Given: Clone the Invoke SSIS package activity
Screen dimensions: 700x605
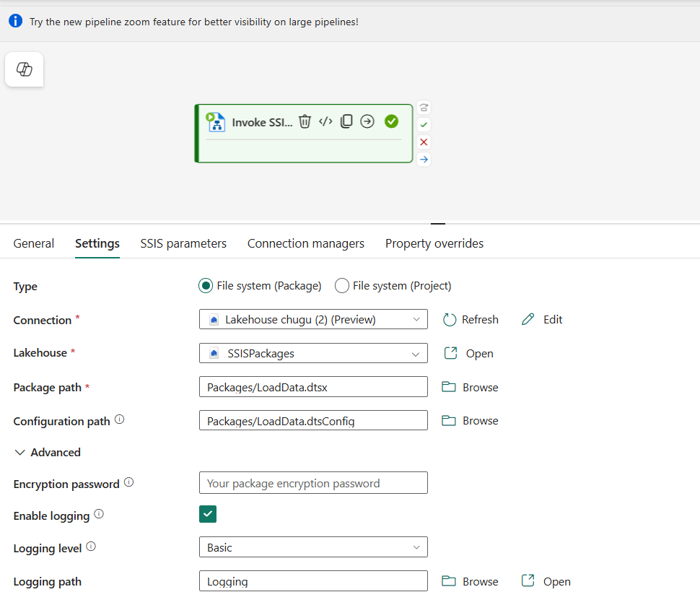Looking at the screenshot, I should (346, 122).
